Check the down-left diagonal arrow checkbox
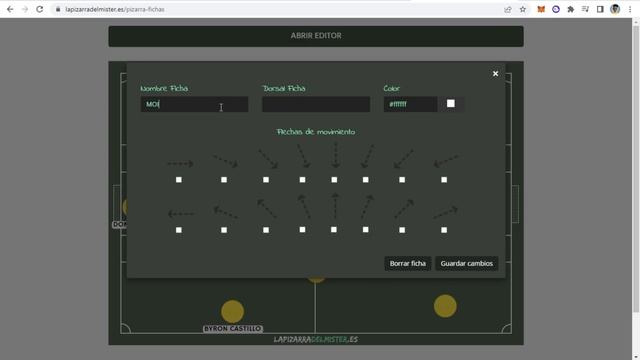This screenshot has height=360, width=640. [402, 180]
